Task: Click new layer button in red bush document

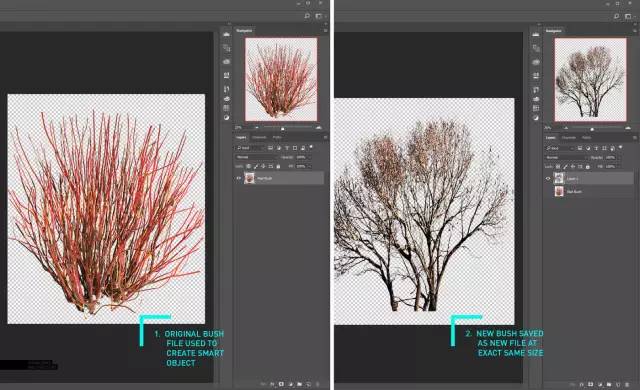Action: (x=309, y=384)
